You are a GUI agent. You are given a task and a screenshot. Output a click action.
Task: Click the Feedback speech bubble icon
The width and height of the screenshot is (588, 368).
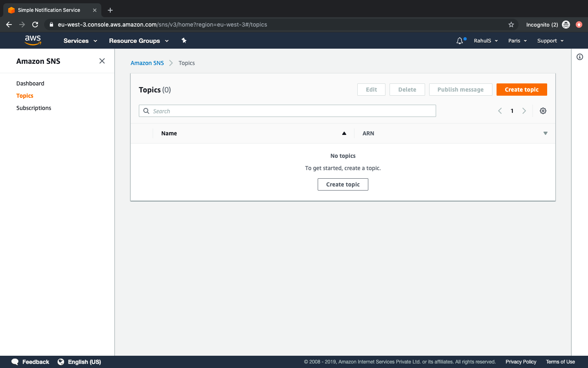tap(15, 362)
